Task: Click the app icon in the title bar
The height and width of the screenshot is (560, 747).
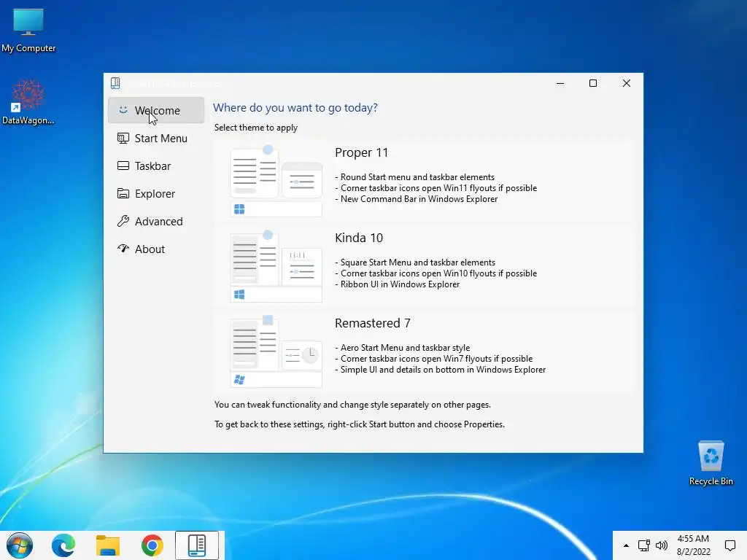Action: [x=115, y=83]
